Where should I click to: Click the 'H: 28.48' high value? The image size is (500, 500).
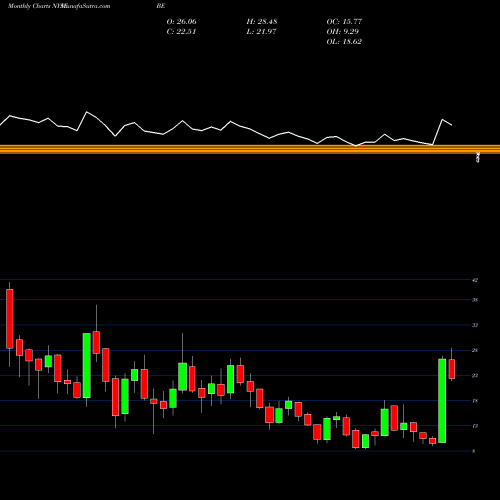[262, 22]
